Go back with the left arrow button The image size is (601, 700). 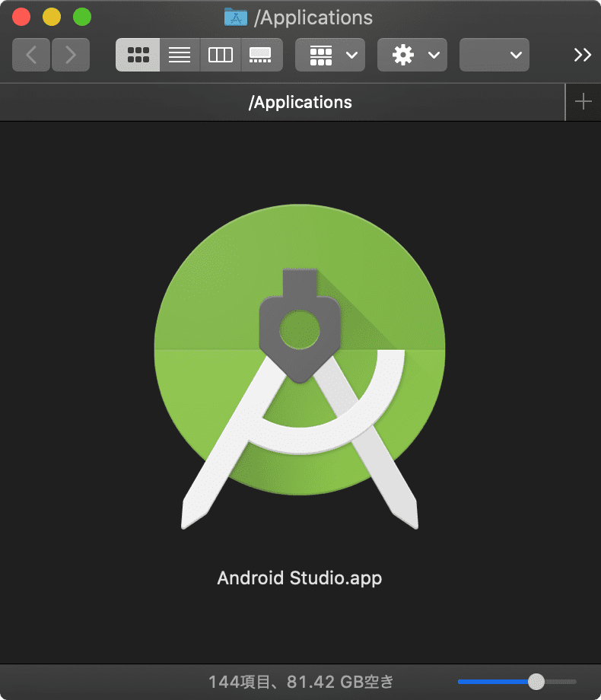pos(30,55)
